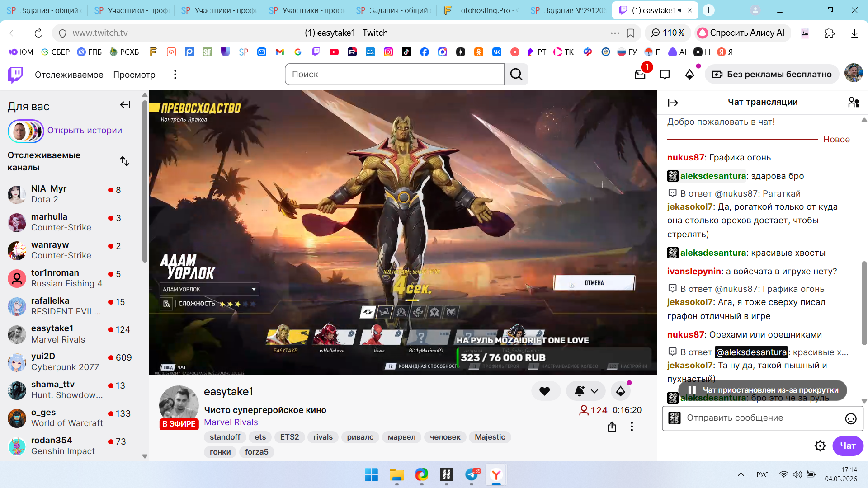Collapse the stream chat panel

pyautogui.click(x=673, y=103)
